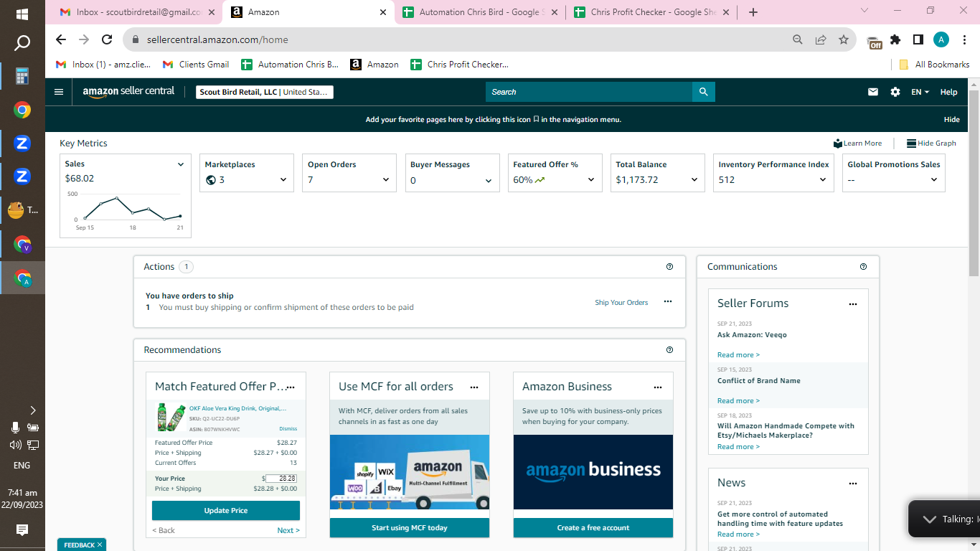Open the Actions card help icon
The width and height of the screenshot is (980, 551).
coord(670,267)
